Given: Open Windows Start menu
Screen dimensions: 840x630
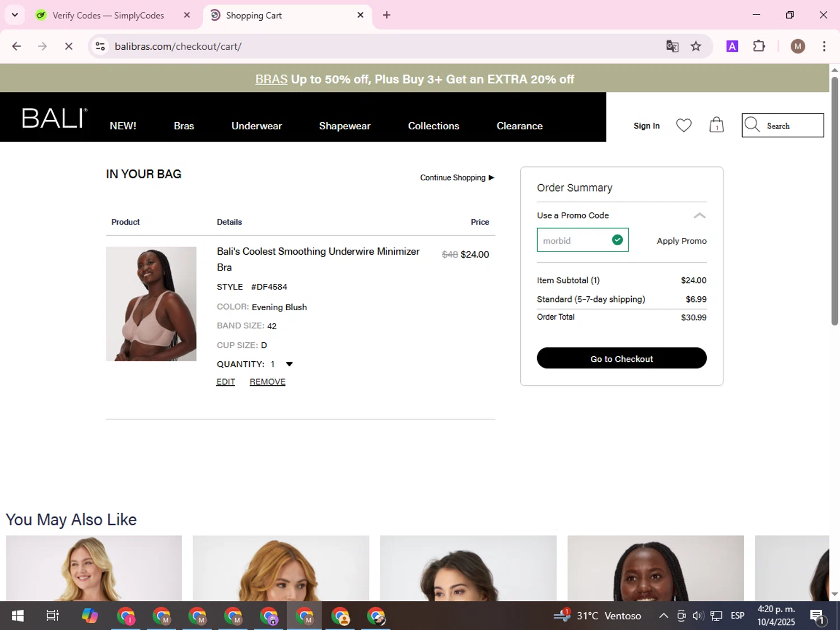Looking at the screenshot, I should pos(17,616).
